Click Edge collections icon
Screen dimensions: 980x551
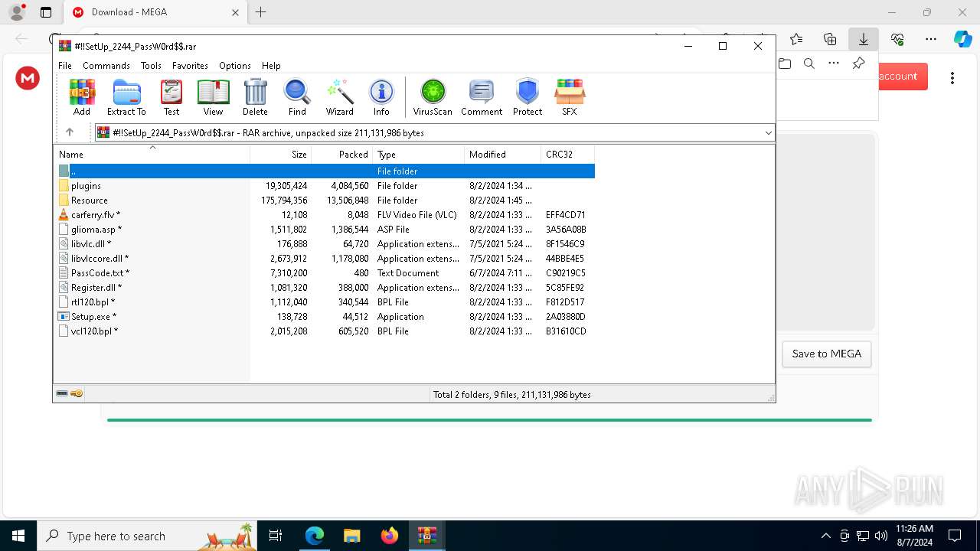point(830,39)
